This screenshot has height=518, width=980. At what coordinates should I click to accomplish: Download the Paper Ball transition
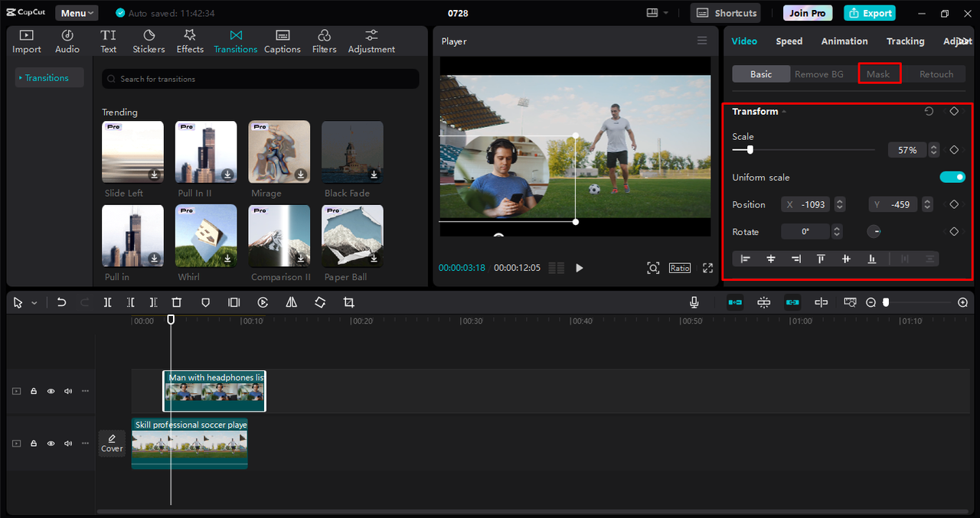tap(374, 259)
